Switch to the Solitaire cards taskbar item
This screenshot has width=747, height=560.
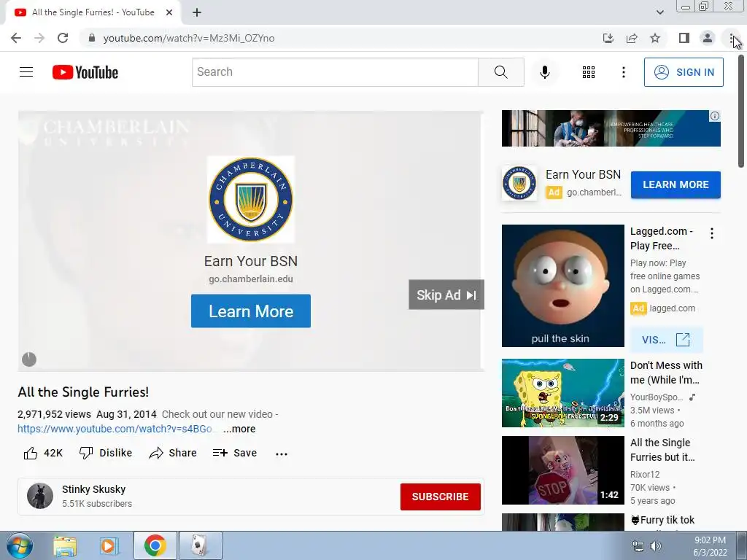click(200, 545)
